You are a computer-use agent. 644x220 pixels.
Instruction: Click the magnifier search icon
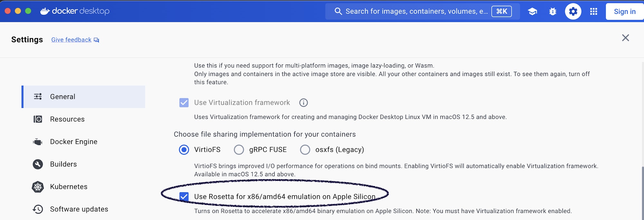pyautogui.click(x=338, y=11)
